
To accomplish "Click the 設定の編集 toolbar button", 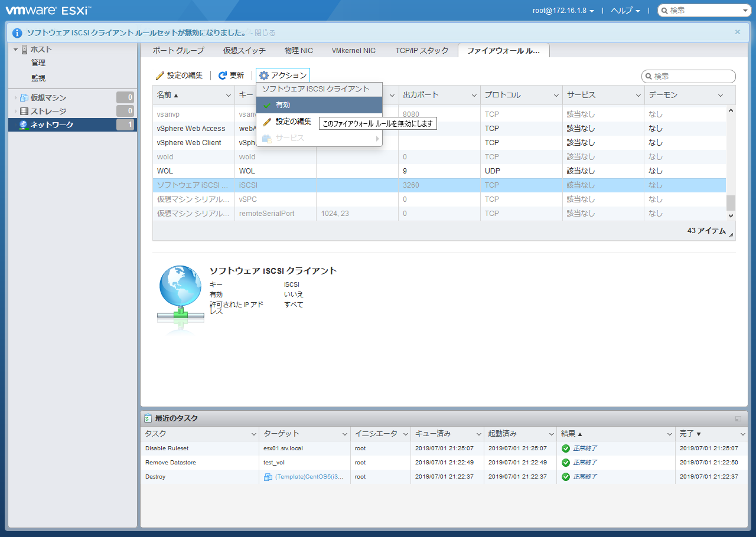I will 180,76.
